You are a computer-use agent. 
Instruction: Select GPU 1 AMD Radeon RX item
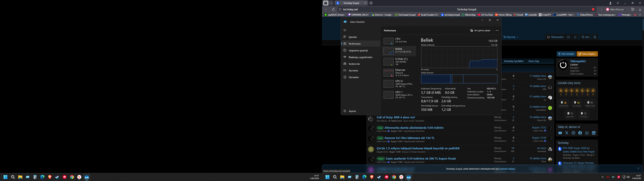point(399,95)
